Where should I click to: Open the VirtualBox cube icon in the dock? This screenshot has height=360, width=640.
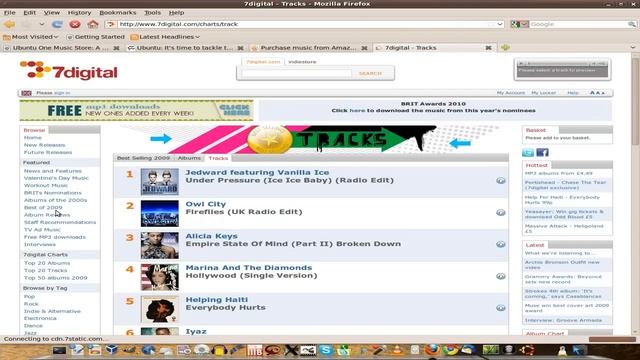coord(111,350)
